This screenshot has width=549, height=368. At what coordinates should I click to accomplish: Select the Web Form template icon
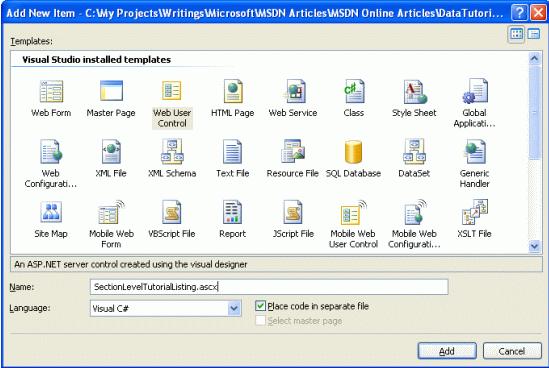click(51, 91)
